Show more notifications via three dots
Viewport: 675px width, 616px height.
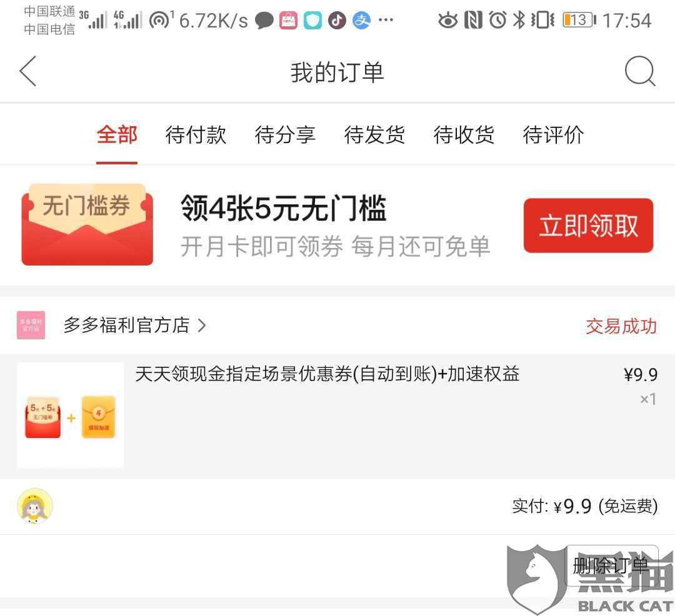click(386, 20)
